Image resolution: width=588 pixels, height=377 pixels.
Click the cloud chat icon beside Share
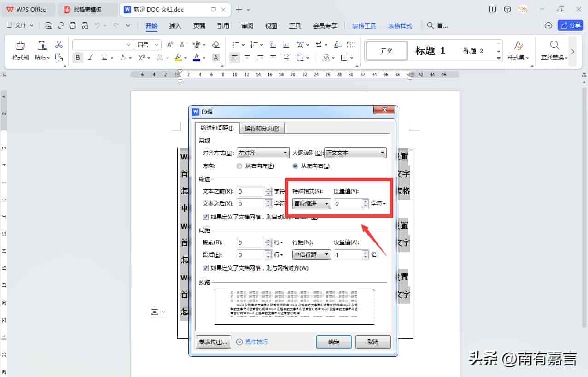click(548, 26)
